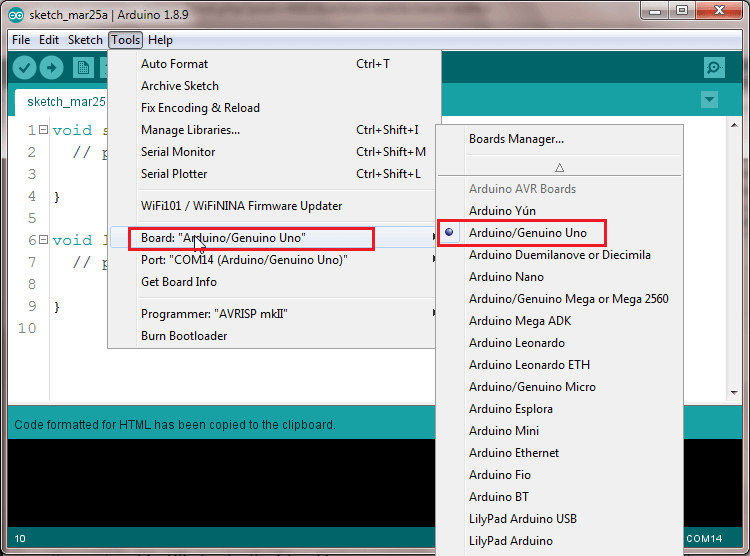Select Arduino Yún board
The height and width of the screenshot is (556, 750).
click(560, 211)
